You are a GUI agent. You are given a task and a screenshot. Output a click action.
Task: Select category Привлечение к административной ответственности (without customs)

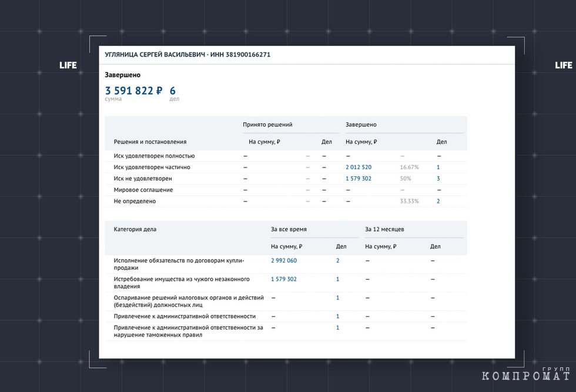pyautogui.click(x=185, y=316)
